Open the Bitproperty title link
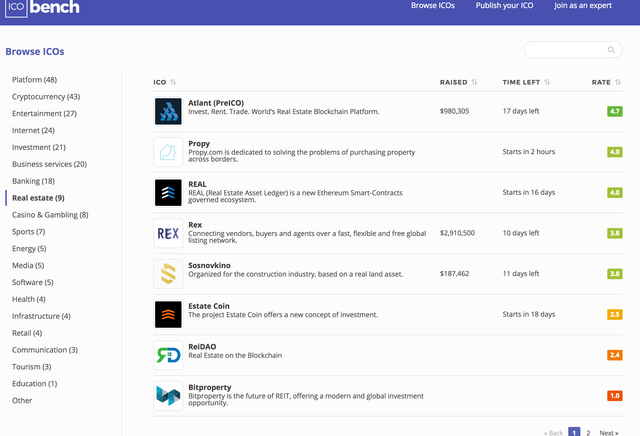The height and width of the screenshot is (436, 640). (x=210, y=387)
